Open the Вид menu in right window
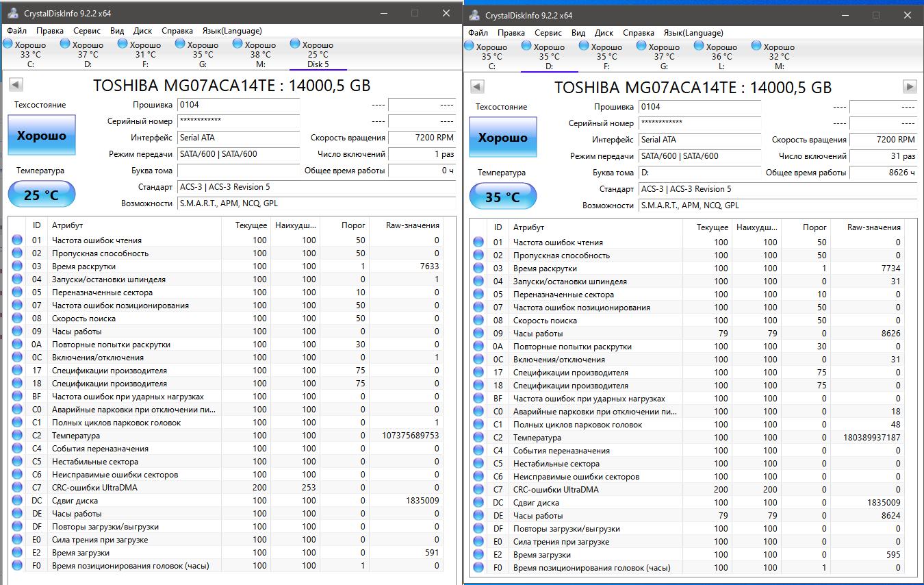 pyautogui.click(x=578, y=33)
